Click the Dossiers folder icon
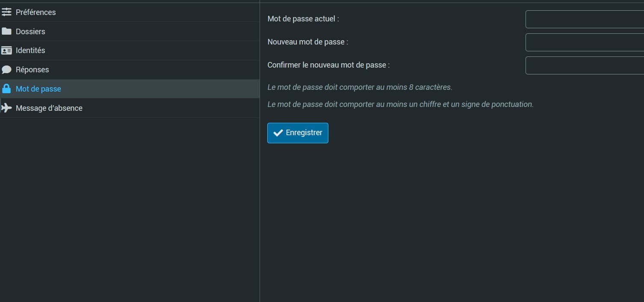Viewport: 644px width, 302px height. point(6,31)
